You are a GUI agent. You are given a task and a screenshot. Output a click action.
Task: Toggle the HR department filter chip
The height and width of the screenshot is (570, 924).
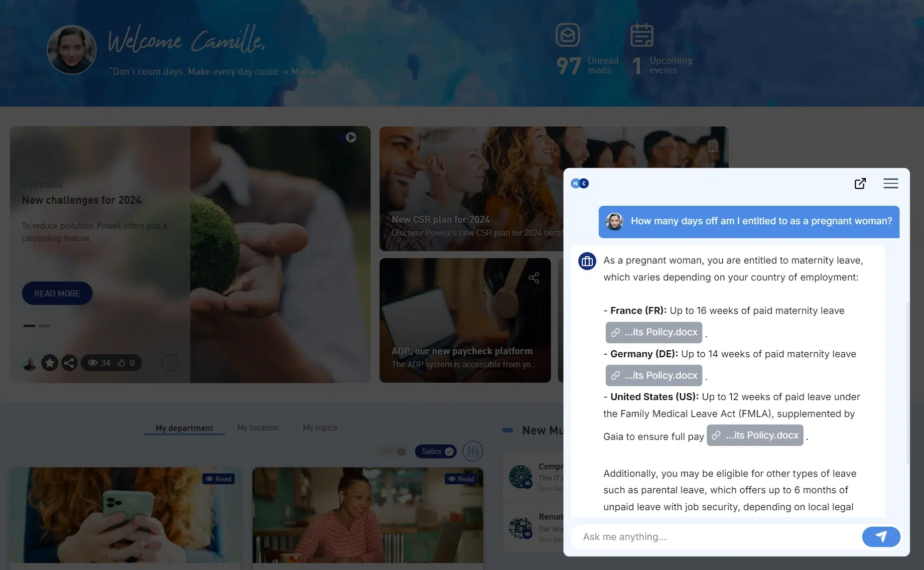coord(393,451)
